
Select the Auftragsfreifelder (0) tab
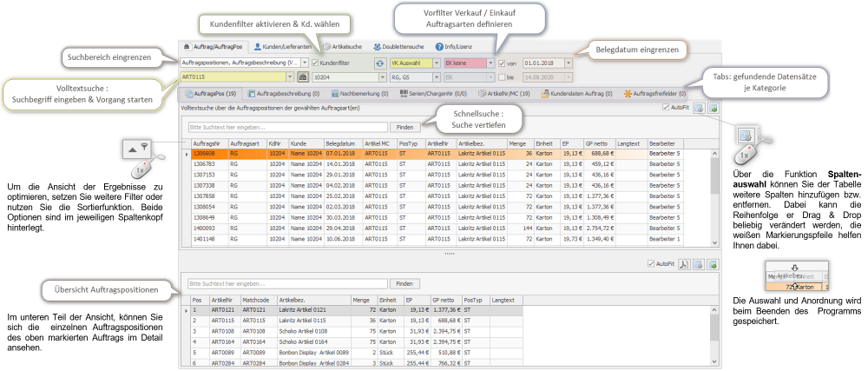point(654,94)
